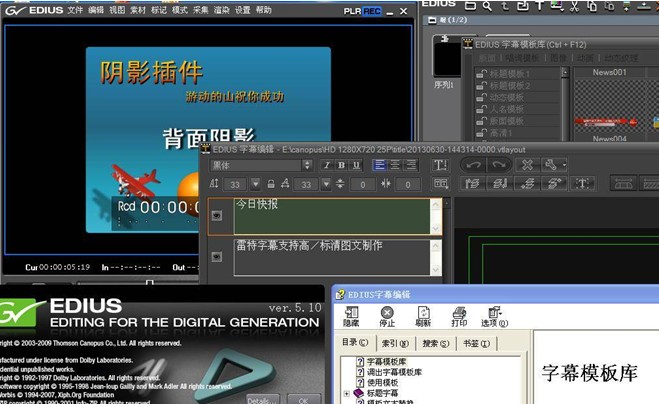
Task: Open the 黑体 font dropdown
Action: (x=307, y=165)
